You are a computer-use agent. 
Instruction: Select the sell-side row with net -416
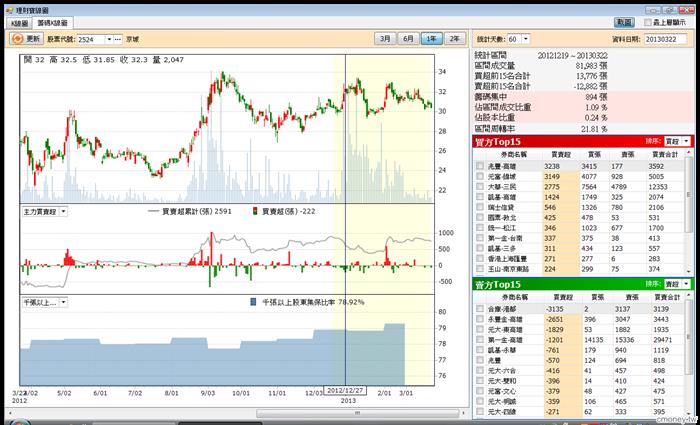point(579,371)
